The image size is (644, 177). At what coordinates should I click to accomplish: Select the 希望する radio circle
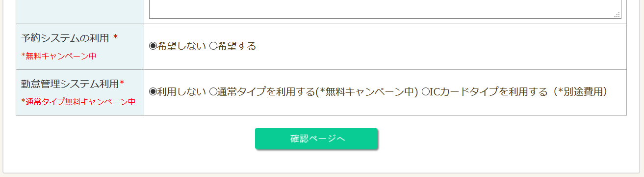pos(213,46)
